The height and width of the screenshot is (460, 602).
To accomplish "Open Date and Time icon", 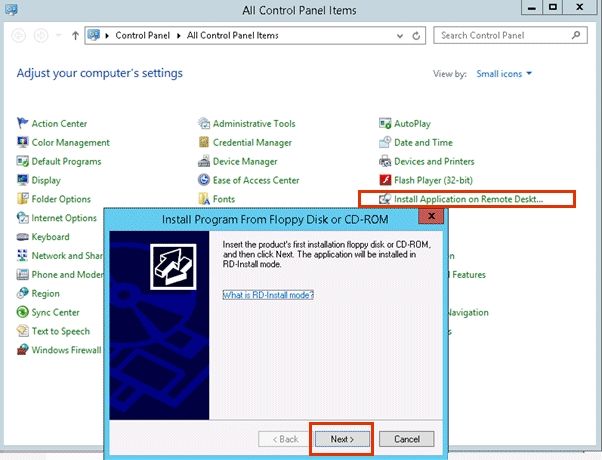I will point(385,142).
